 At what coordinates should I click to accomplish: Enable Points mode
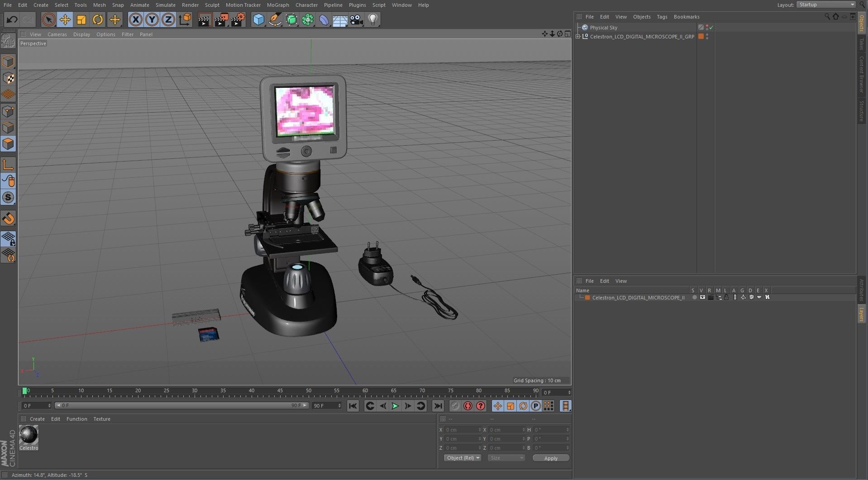pos(8,111)
